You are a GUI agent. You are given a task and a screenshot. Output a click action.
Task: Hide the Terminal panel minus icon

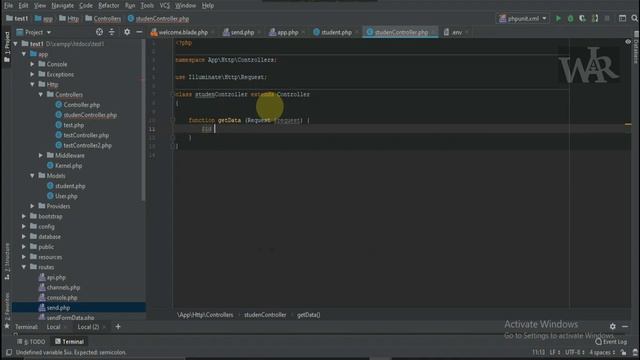point(625,326)
